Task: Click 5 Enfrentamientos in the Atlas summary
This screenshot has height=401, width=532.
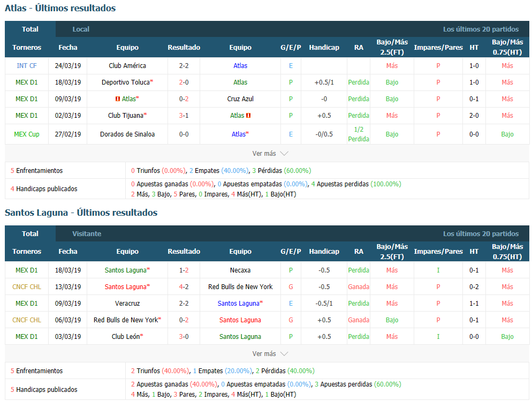Action: pyautogui.click(x=36, y=171)
